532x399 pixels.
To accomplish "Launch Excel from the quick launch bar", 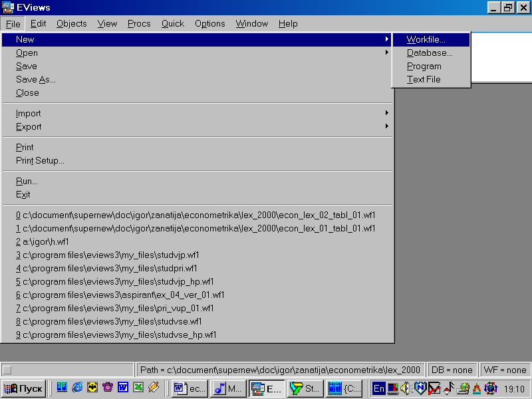I will coord(138,387).
